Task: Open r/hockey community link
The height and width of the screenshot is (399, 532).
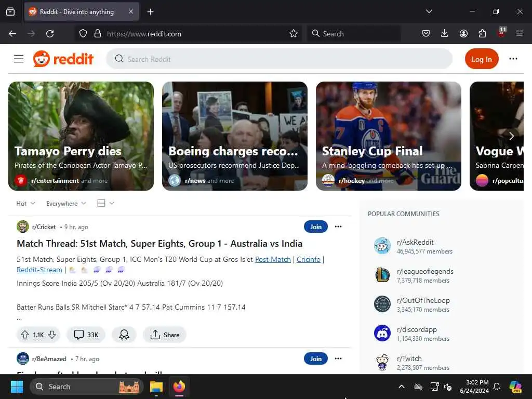Action: [352, 181]
